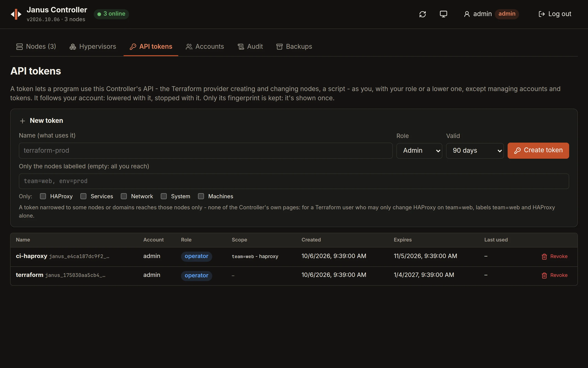This screenshot has width=588, height=368.
Task: Click the Last used column header
Action: coord(496,240)
